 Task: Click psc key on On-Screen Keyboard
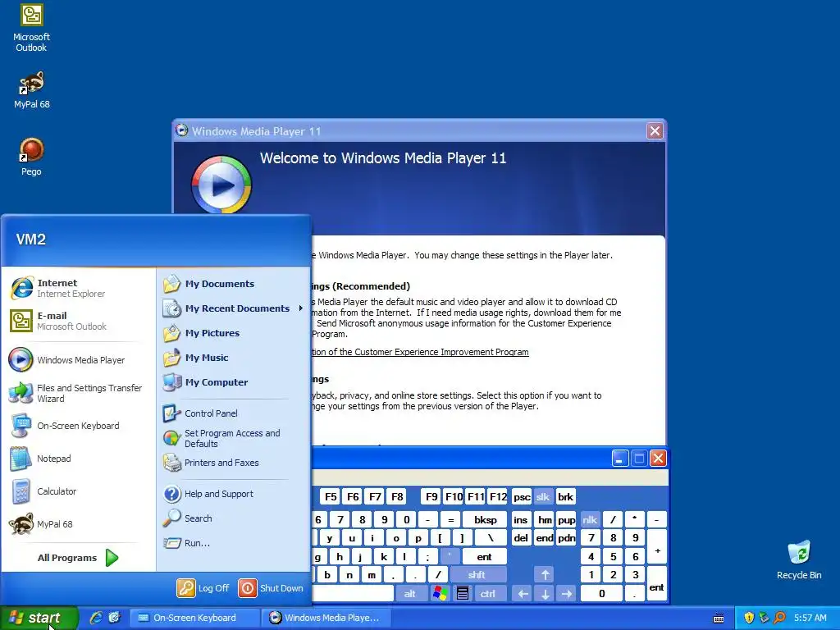tap(522, 497)
